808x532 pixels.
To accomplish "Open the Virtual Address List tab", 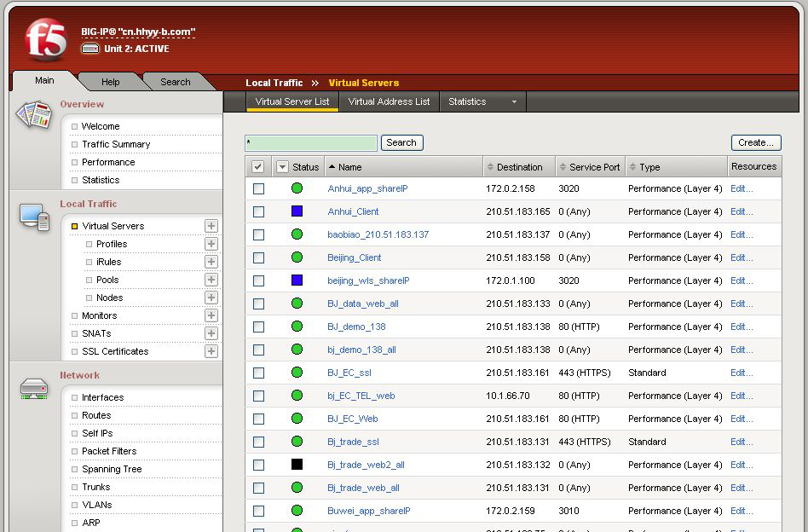I will click(389, 101).
